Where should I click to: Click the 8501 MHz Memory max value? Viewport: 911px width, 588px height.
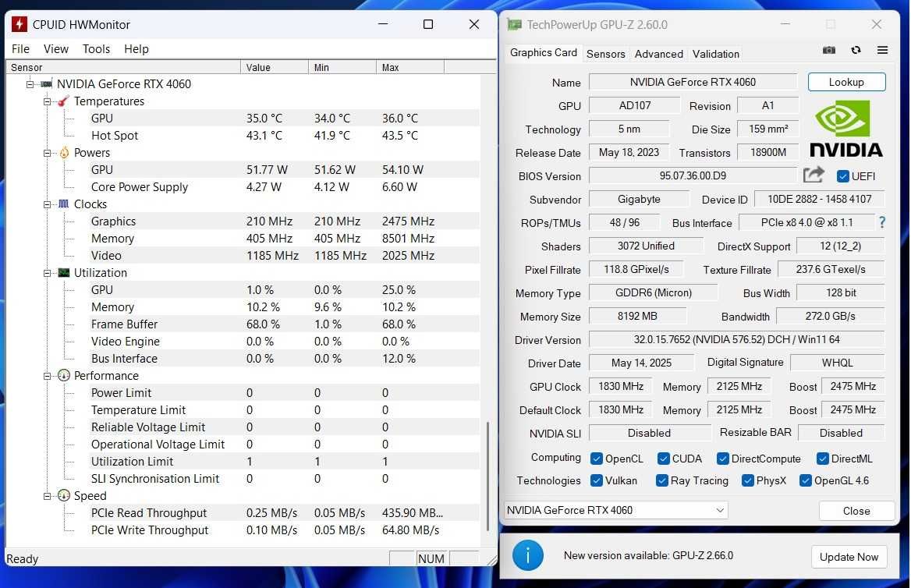click(x=408, y=239)
